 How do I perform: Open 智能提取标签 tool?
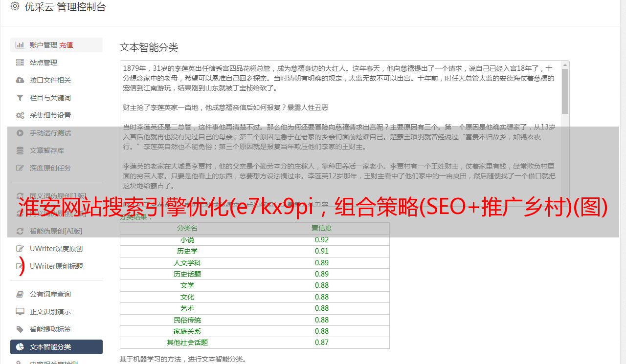pyautogui.click(x=56, y=329)
